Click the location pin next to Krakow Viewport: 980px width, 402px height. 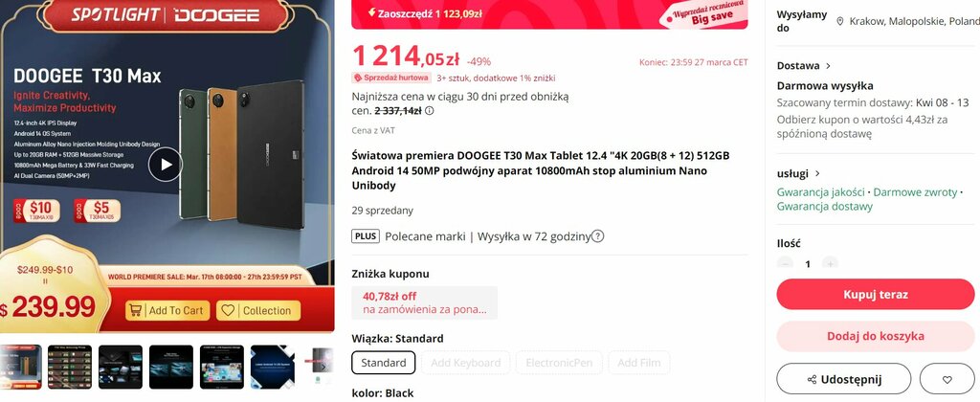[x=840, y=21]
